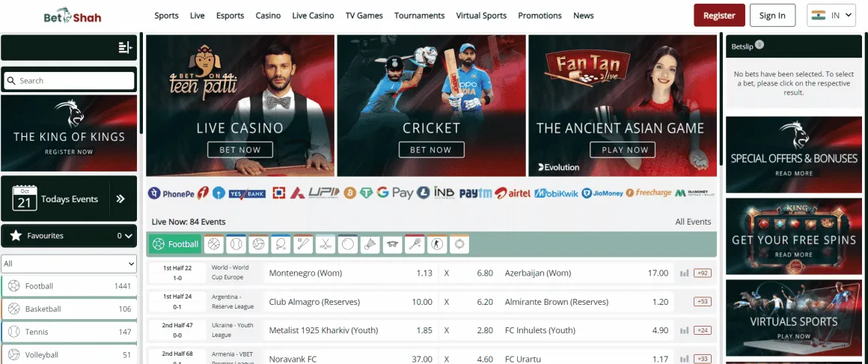This screenshot has width=868, height=364.
Task: Select the Ice Hockey sticks icon
Action: (x=325, y=244)
